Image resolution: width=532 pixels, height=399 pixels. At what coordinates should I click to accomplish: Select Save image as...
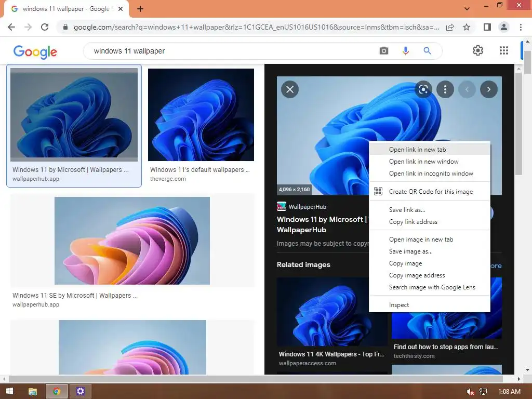430,251
